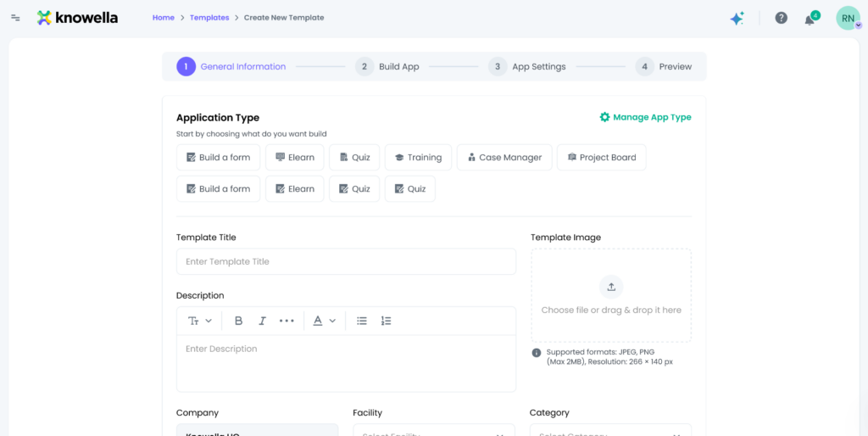Viewport: 868px width, 436px height.
Task: Go to Build App step
Action: [388, 66]
